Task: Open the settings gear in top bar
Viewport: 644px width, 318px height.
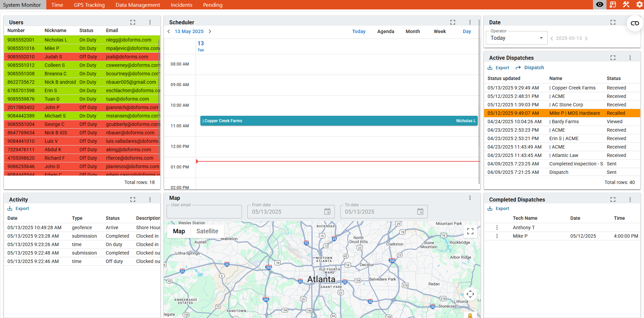Action: (x=639, y=4)
